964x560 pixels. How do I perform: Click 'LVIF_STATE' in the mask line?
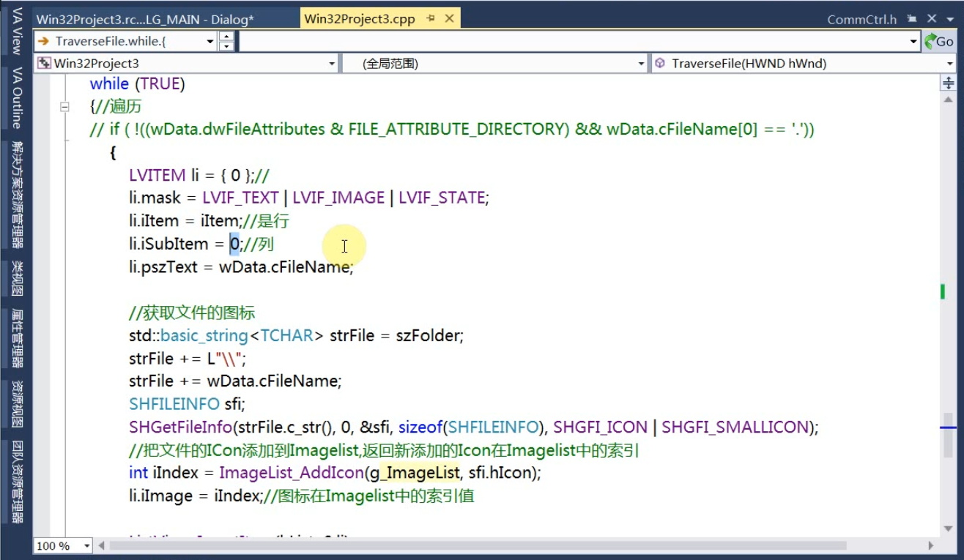[x=443, y=198]
